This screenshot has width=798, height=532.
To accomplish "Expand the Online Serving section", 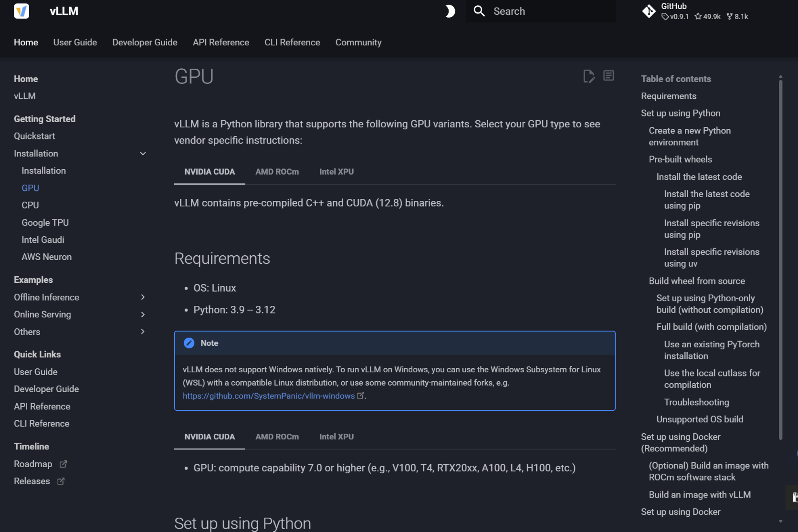I will pyautogui.click(x=143, y=314).
